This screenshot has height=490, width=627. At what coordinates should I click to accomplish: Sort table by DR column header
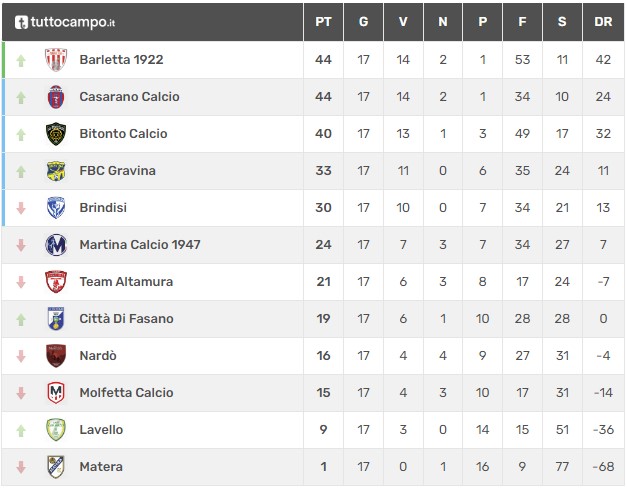(603, 22)
